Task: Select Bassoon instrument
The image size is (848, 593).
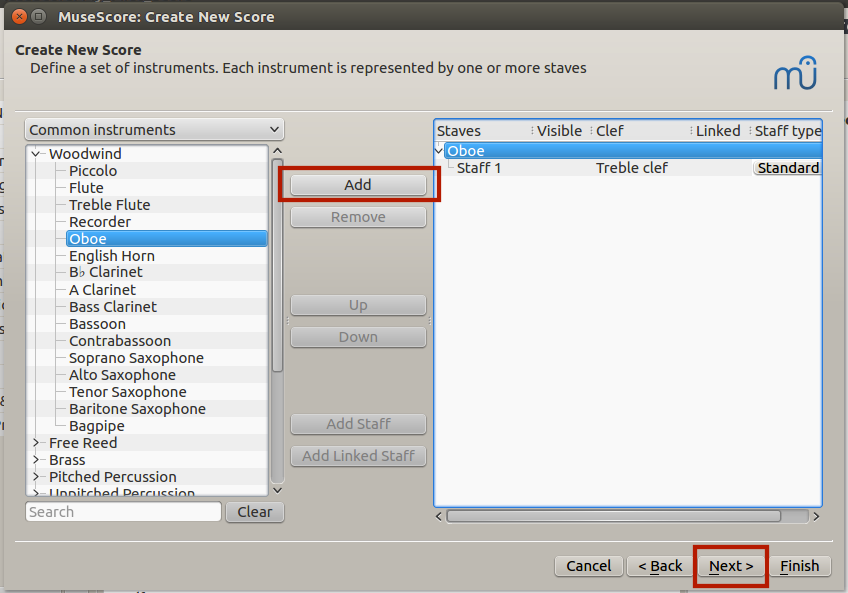Action: pos(97,324)
